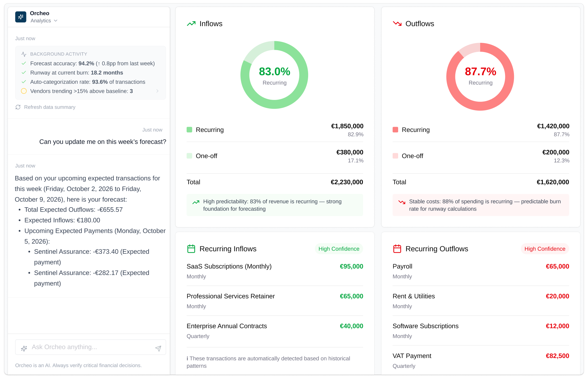
Task: Click the Background Activity pulse icon
Action: (24, 54)
